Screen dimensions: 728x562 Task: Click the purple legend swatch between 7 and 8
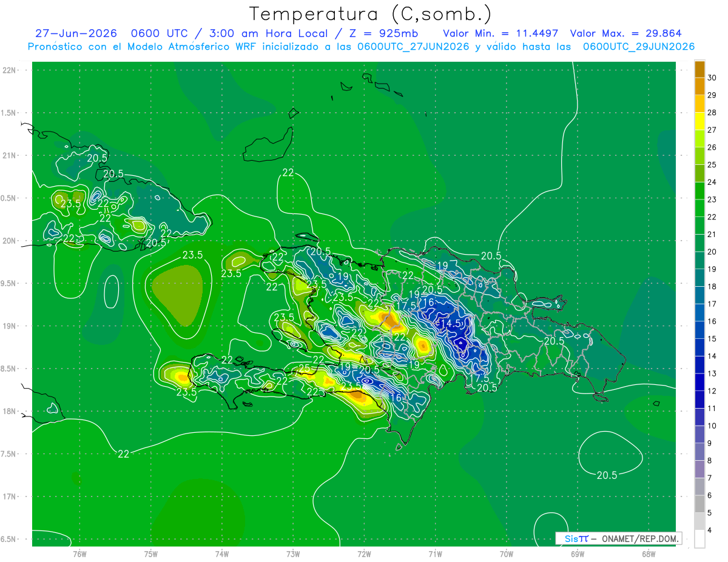point(699,469)
